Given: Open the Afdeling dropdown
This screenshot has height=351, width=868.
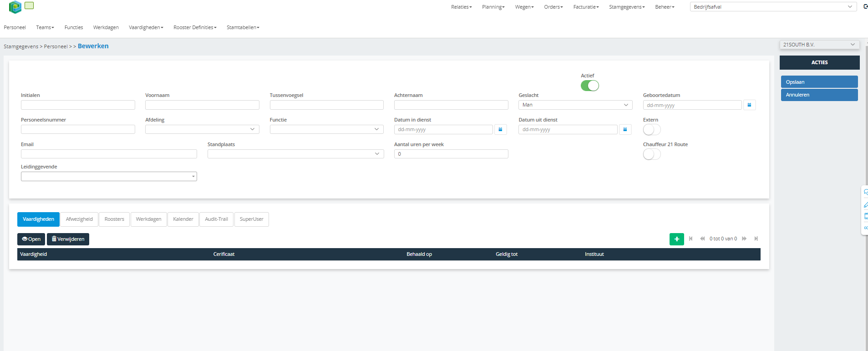Looking at the screenshot, I should tap(202, 129).
